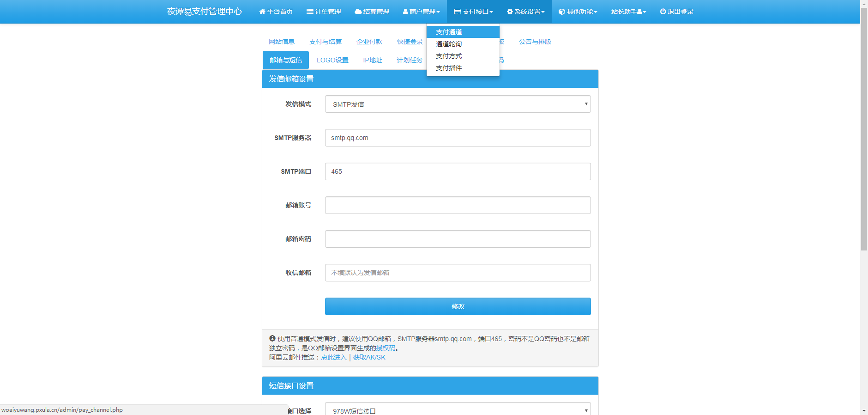Click the user icon beside 商户管理
Viewport: 868px width, 415px height.
pyautogui.click(x=405, y=12)
